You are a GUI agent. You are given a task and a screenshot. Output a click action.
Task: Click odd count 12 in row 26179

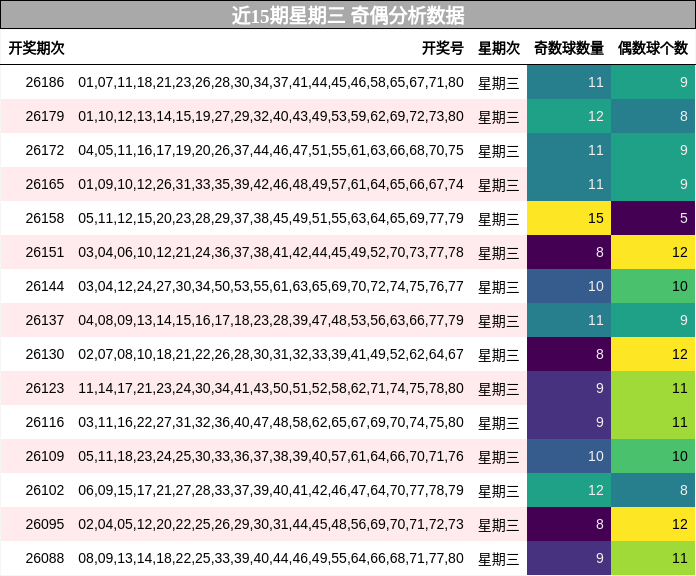pos(569,116)
